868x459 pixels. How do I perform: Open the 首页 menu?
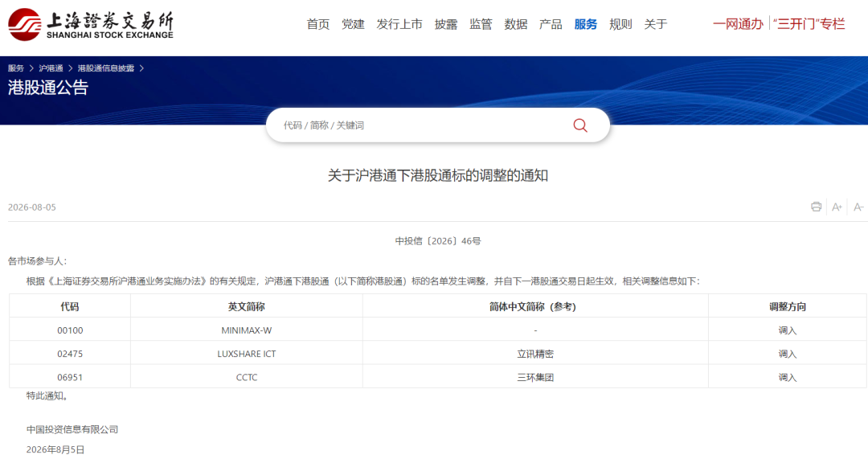318,24
